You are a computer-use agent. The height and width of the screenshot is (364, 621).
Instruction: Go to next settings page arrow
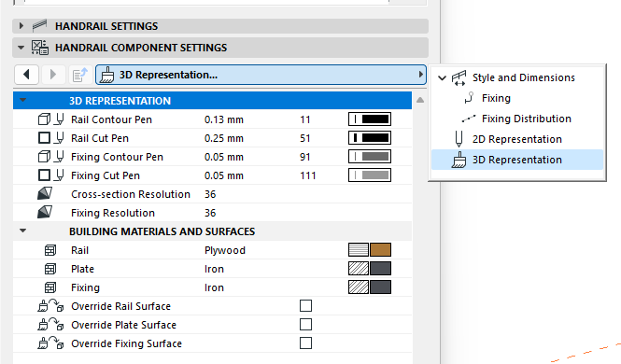pyautogui.click(x=52, y=75)
